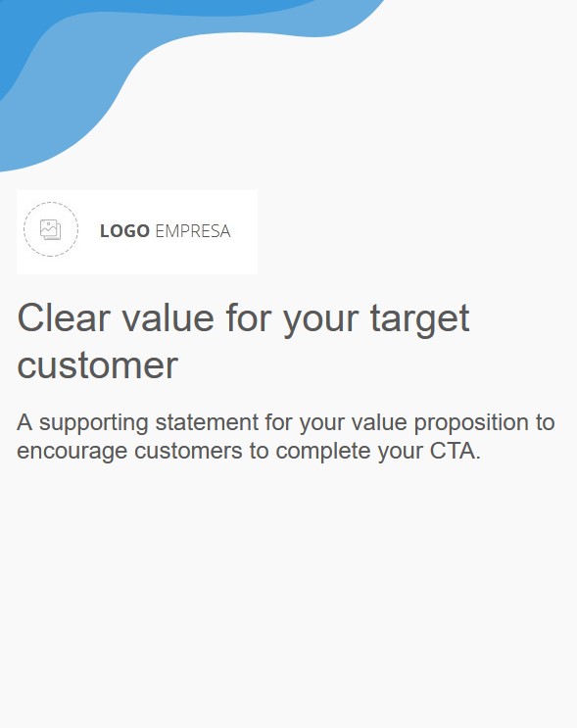Select the word customers in the paragraph

pyautogui.click(x=188, y=452)
